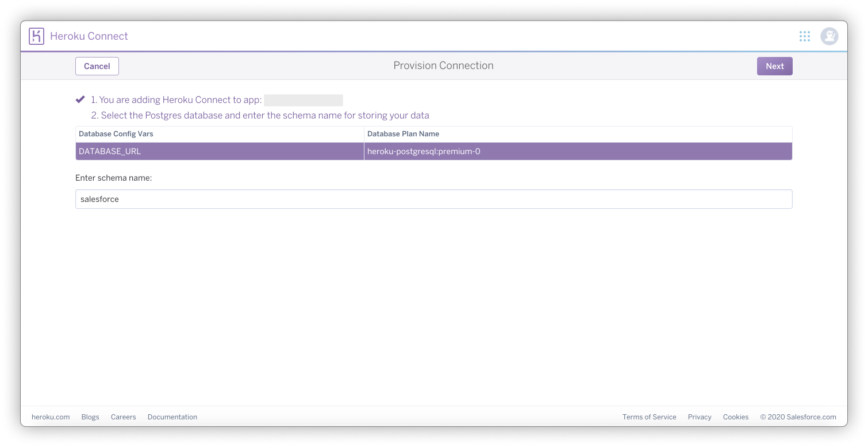Screen dimensions: 868x447
Task: Focus the schema name input field
Action: 434,199
